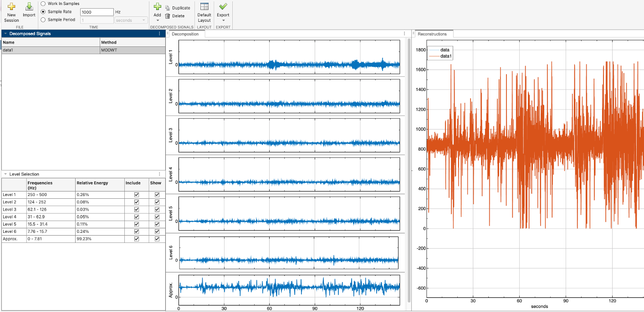The width and height of the screenshot is (644, 312).
Task: Click the Export checkmark icon
Action: pyautogui.click(x=223, y=7)
